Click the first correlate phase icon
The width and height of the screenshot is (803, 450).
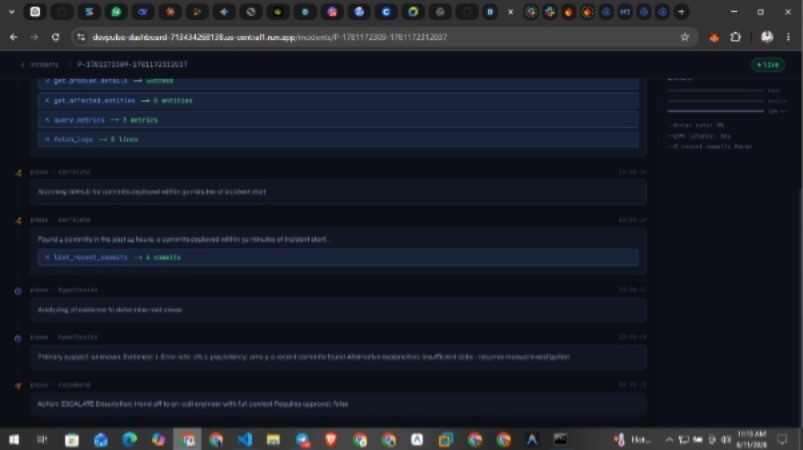[x=18, y=173]
